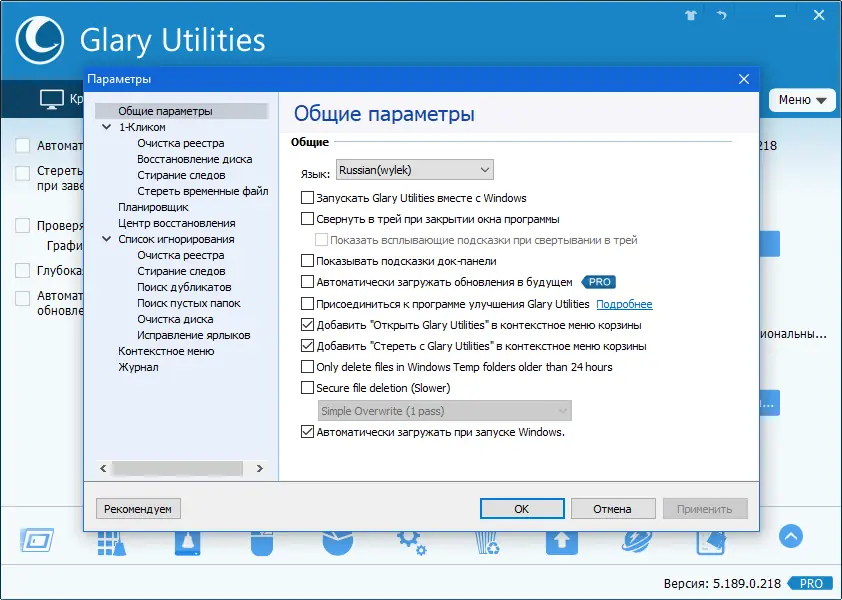Open the Simple Overwrite (1 pass) dropdown
The height and width of the screenshot is (600, 842).
(x=445, y=411)
